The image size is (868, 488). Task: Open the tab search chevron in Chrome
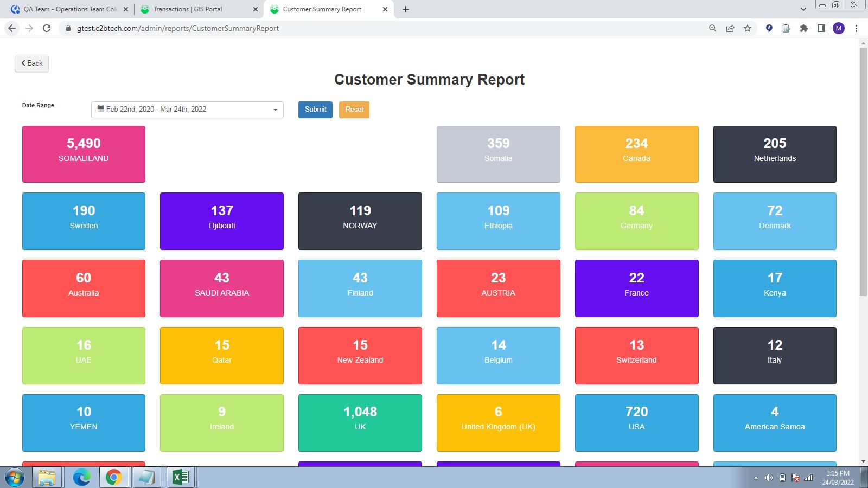(x=803, y=9)
